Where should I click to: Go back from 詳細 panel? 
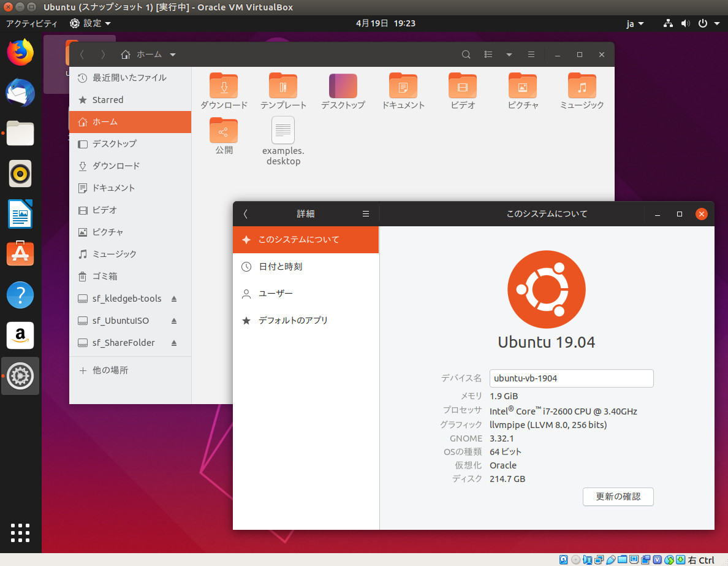[x=246, y=214]
